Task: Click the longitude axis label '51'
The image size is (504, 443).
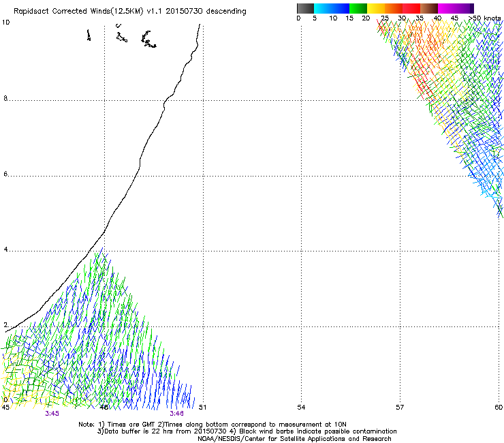Action: [x=202, y=408]
